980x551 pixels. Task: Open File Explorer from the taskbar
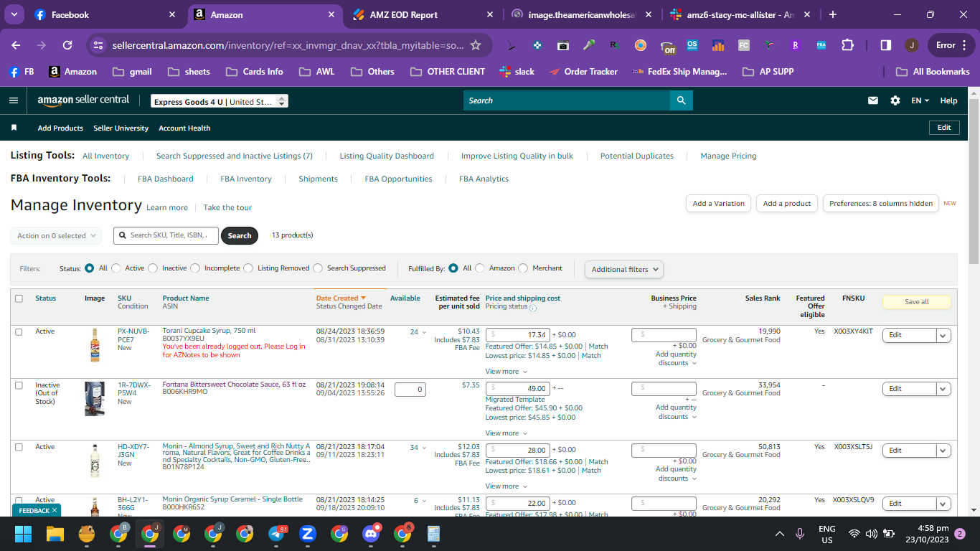pyautogui.click(x=55, y=534)
